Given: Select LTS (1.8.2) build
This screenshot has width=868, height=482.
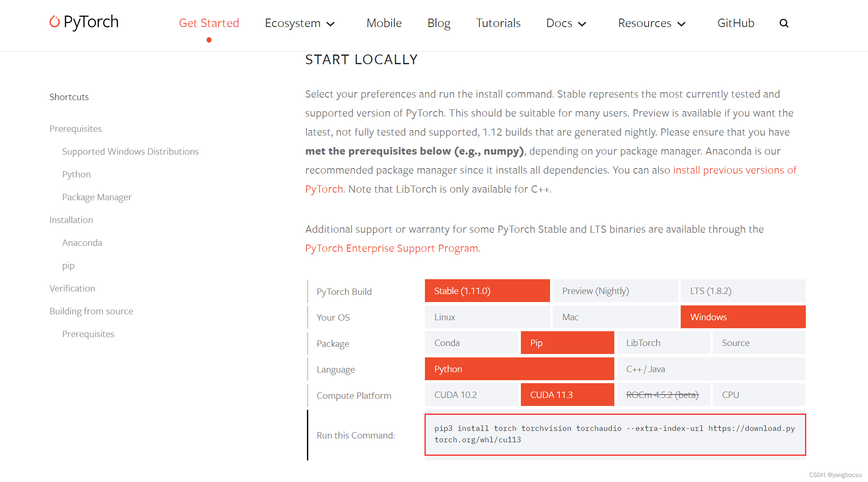Looking at the screenshot, I should [x=742, y=291].
